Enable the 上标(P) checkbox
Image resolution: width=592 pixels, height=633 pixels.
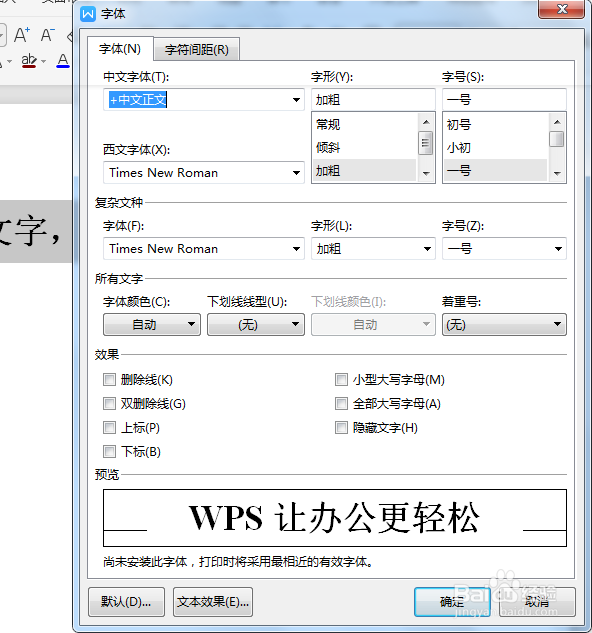tap(109, 428)
